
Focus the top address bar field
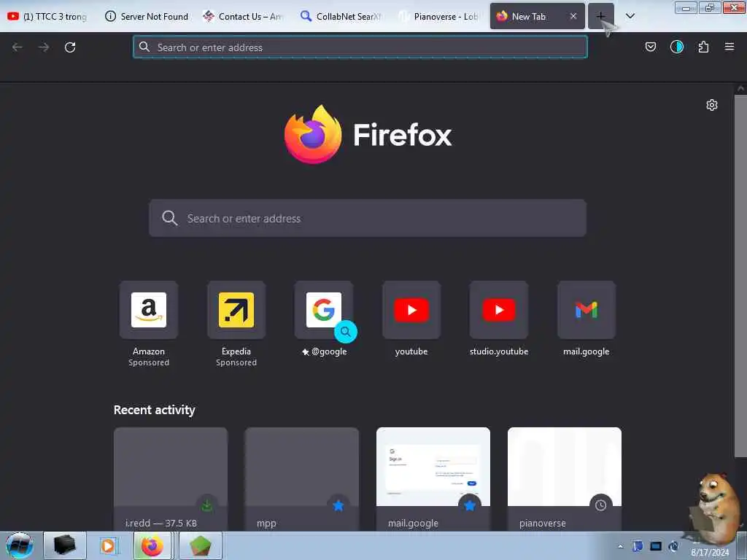click(x=360, y=47)
